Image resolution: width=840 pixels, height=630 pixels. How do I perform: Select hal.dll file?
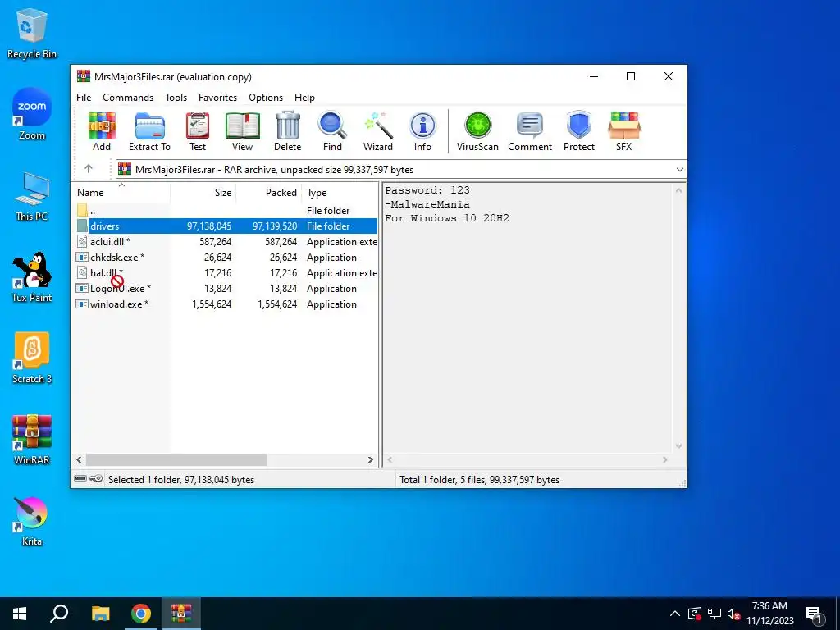click(x=226, y=272)
